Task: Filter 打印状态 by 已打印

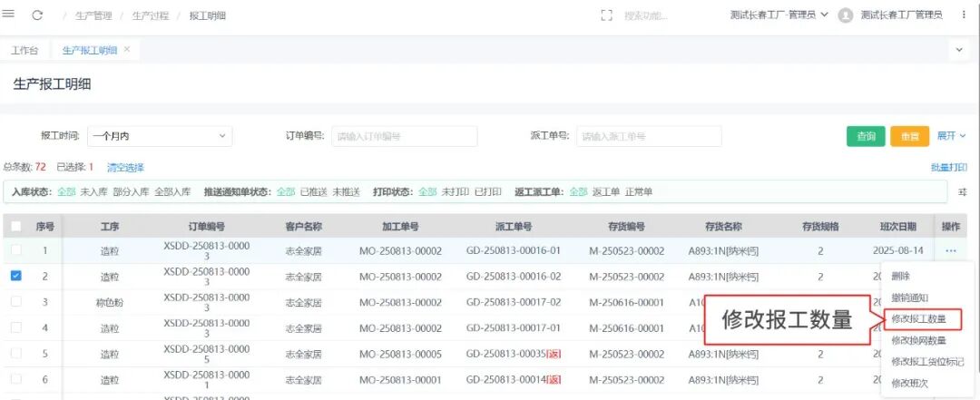Action: pyautogui.click(x=487, y=192)
